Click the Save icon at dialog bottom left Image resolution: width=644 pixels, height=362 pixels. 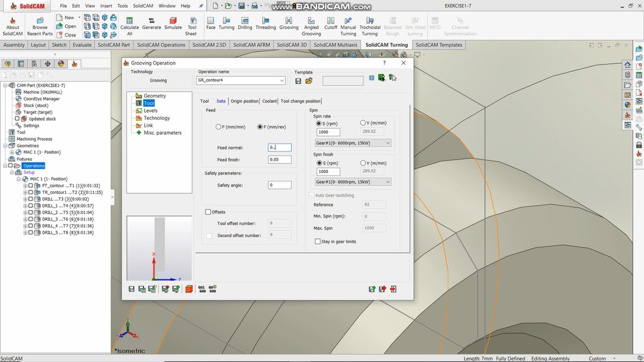(x=131, y=289)
